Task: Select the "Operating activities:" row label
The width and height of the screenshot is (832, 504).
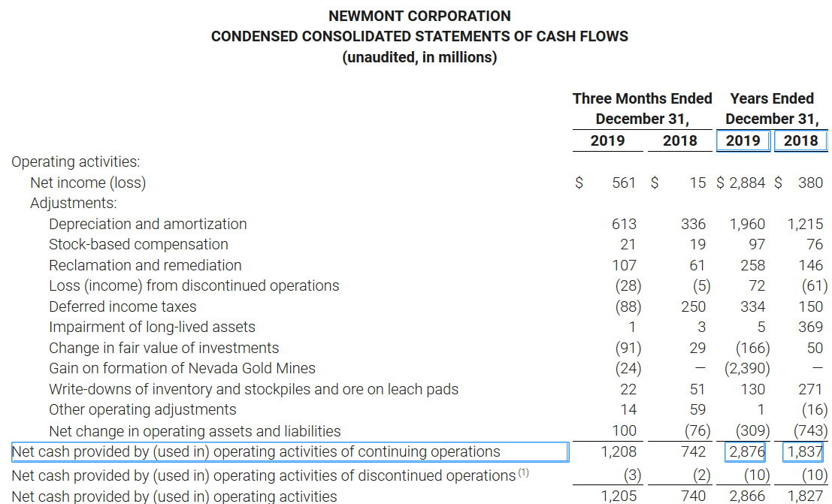Action: (x=76, y=161)
